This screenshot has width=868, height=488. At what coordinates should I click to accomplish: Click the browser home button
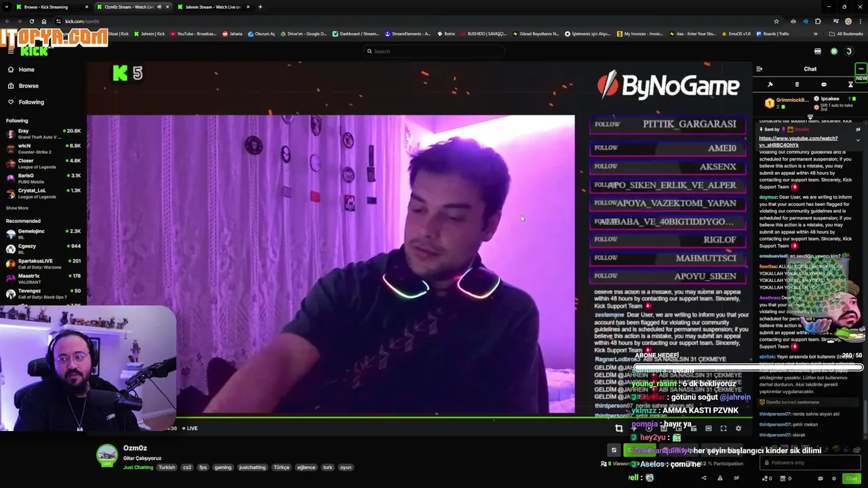click(x=44, y=21)
